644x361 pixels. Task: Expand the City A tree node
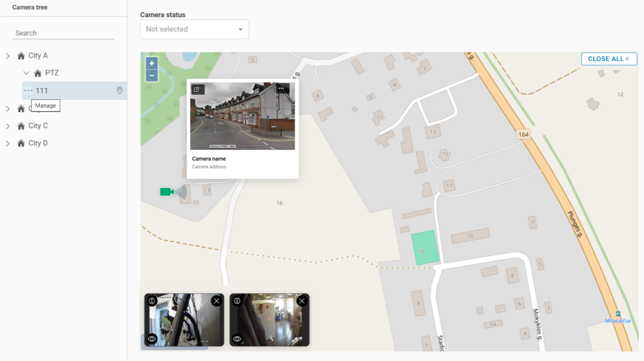[8, 56]
